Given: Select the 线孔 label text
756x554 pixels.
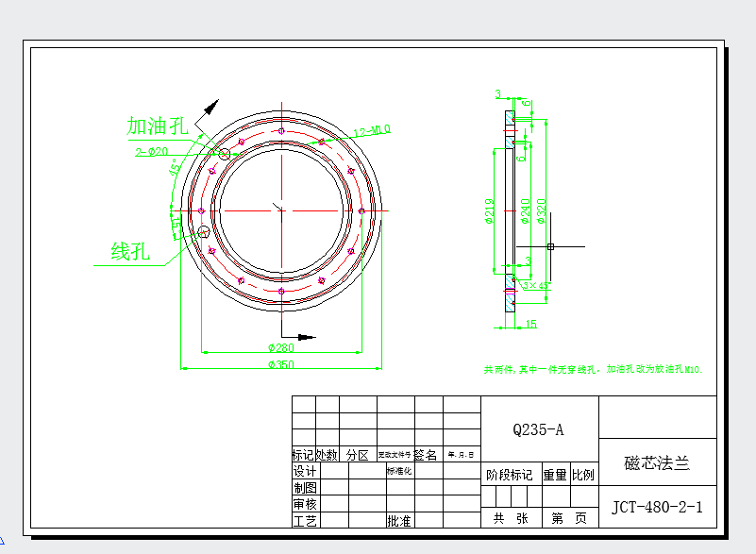Looking at the screenshot, I should pos(130,251).
